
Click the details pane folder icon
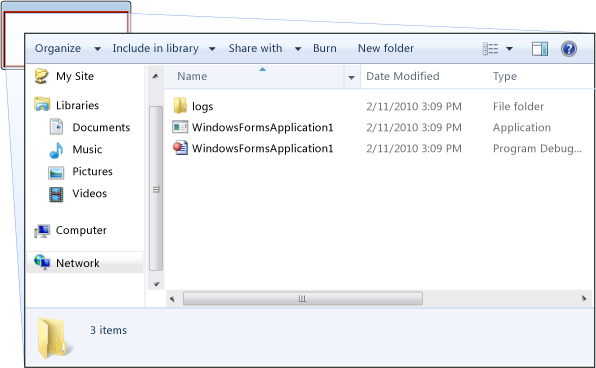tap(55, 338)
